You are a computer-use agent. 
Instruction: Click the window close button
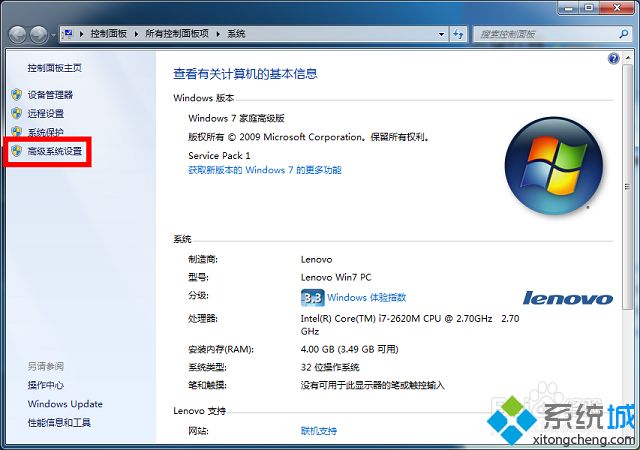point(617,8)
